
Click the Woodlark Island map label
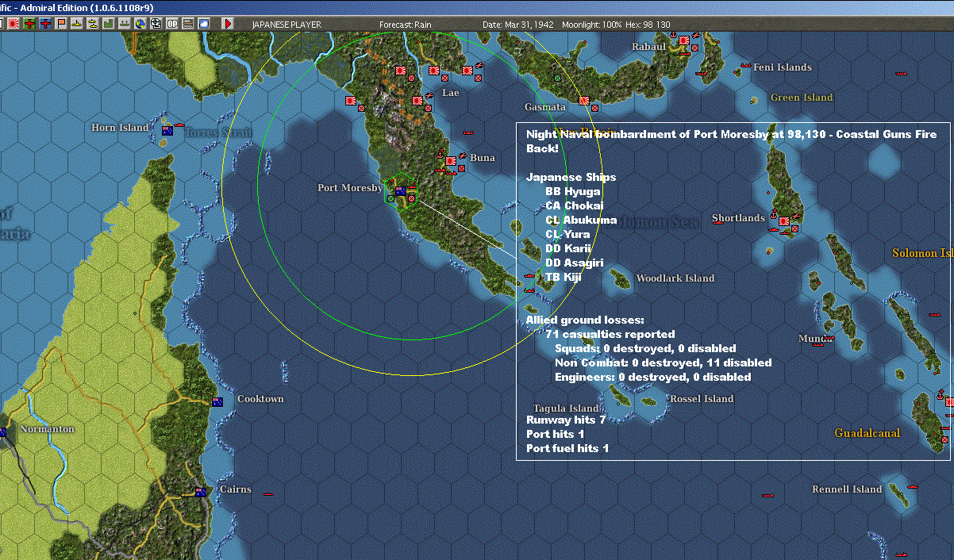(x=675, y=278)
